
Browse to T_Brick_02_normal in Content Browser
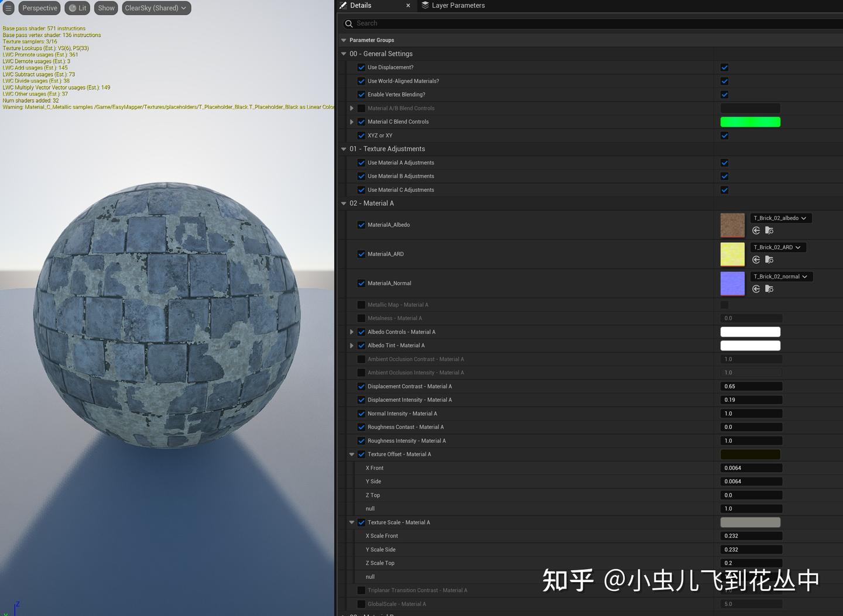point(769,289)
